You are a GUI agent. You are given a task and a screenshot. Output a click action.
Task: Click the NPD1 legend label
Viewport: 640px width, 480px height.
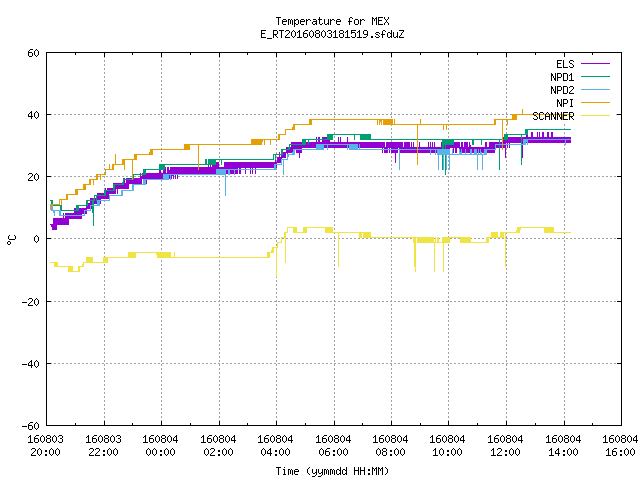coord(562,77)
